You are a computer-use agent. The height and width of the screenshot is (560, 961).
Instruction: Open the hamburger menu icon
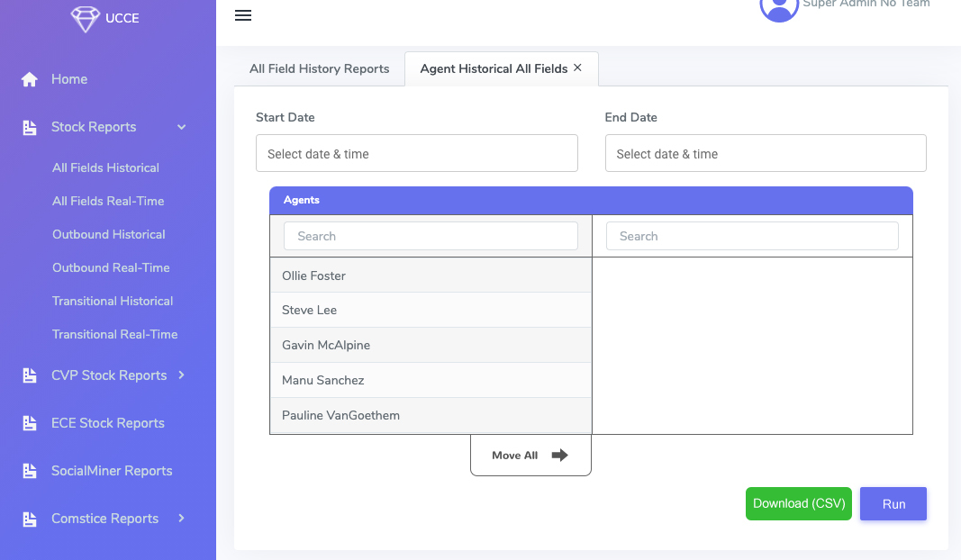coord(242,15)
